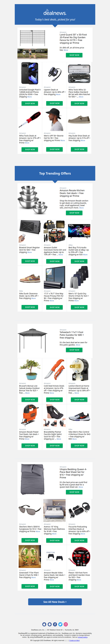
Task: Shop now for Land Guard garden fence
Action: [x=74, y=55]
